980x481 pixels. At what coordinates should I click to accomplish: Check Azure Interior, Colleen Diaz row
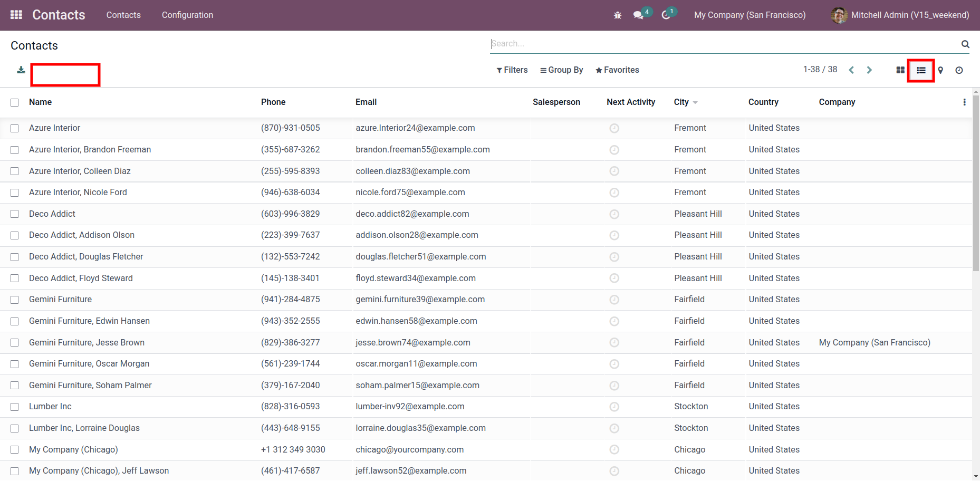14,171
